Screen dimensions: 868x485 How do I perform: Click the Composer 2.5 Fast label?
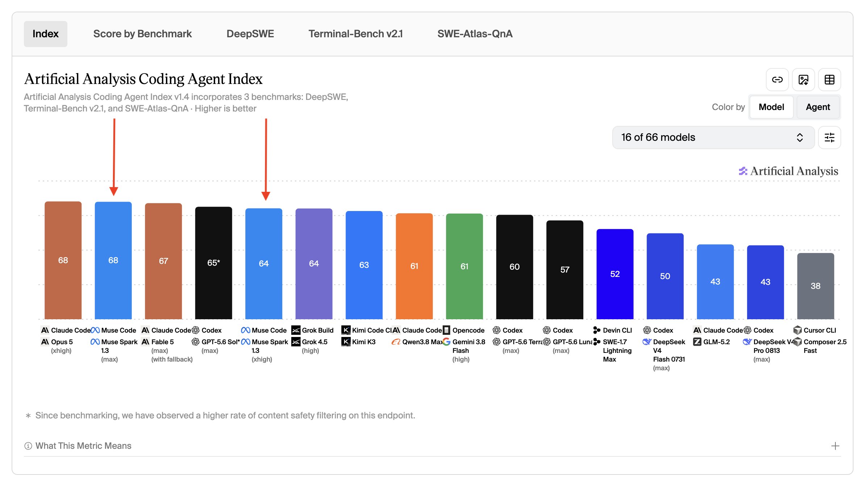tap(825, 346)
